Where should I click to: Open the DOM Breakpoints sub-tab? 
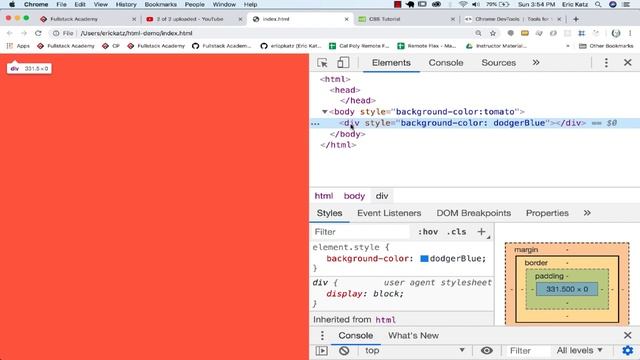tap(473, 213)
